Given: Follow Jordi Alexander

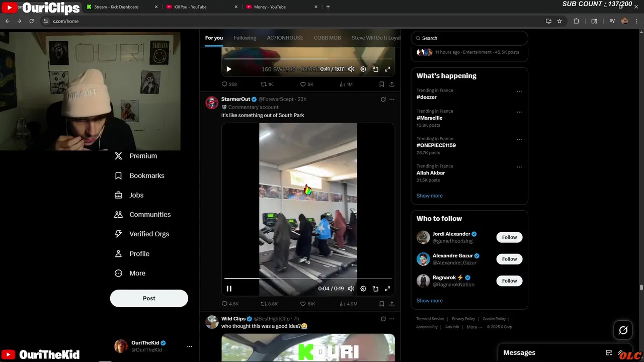Looking at the screenshot, I should coord(509,237).
